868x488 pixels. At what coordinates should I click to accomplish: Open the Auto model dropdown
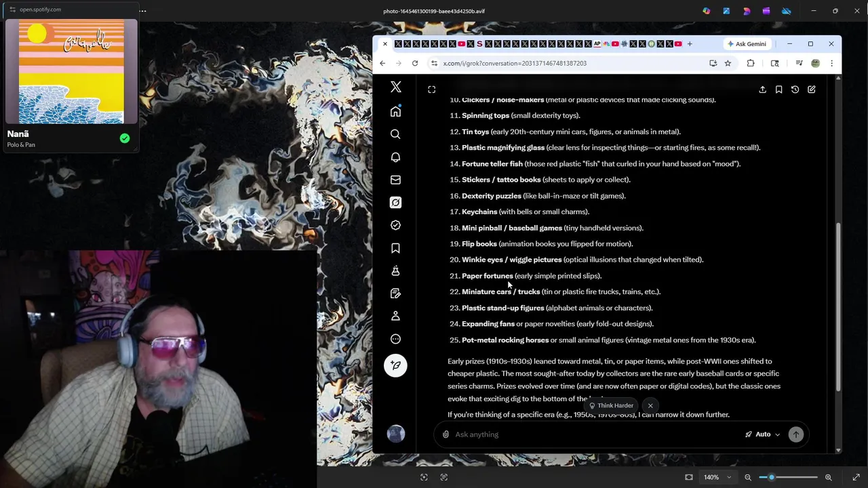click(x=763, y=434)
